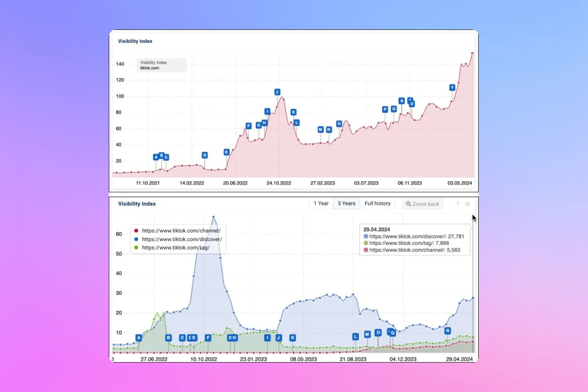588x392 pixels.
Task: Open event pin F in the top chart
Action: [x=248, y=126]
